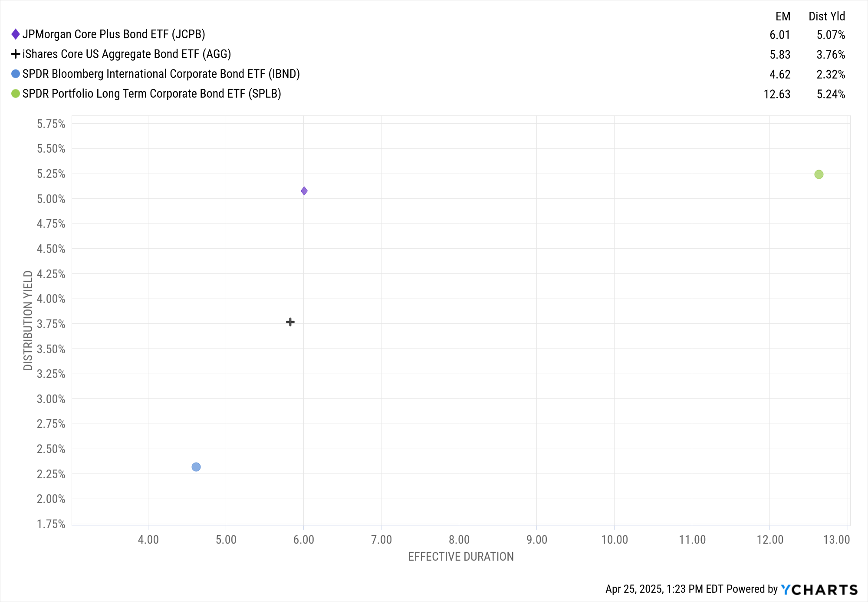Click the purple diamond JCPB legend icon

(x=16, y=34)
